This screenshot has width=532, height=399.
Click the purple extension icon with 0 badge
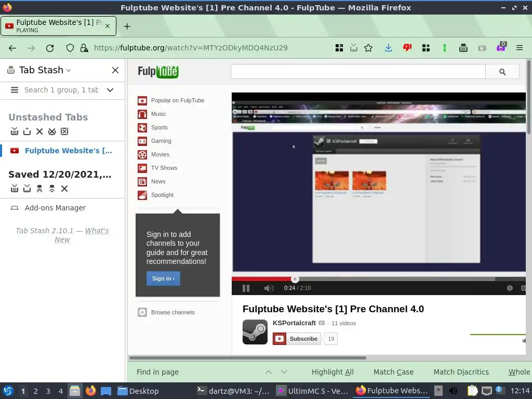(x=501, y=47)
